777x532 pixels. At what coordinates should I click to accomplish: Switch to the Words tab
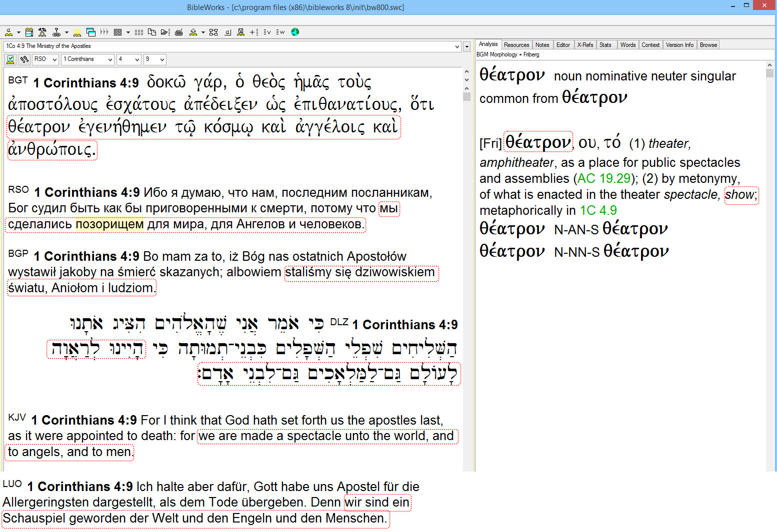click(628, 45)
